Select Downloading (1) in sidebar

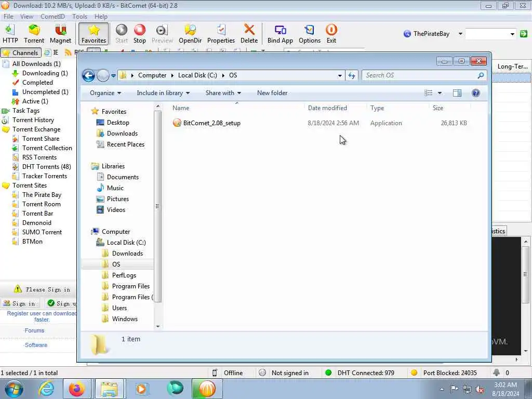(45, 73)
